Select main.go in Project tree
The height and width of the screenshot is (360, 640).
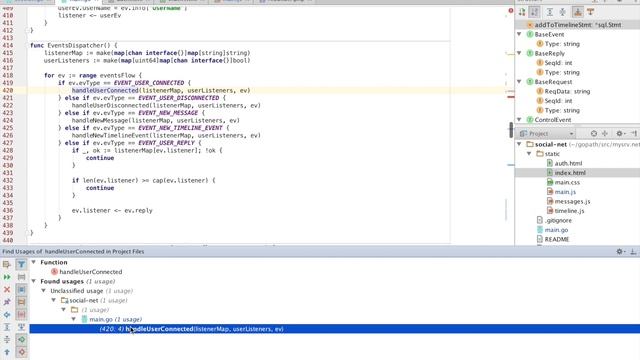click(x=556, y=230)
